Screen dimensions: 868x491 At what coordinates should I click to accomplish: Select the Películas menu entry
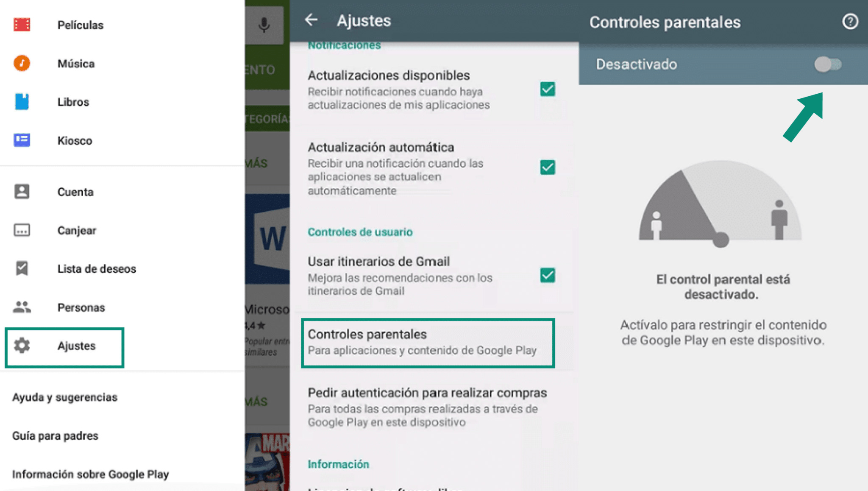(80, 25)
